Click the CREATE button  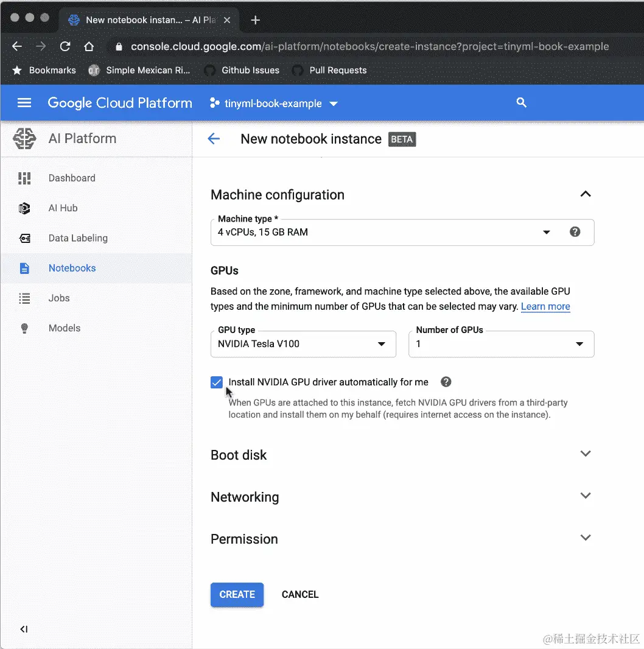click(x=237, y=594)
